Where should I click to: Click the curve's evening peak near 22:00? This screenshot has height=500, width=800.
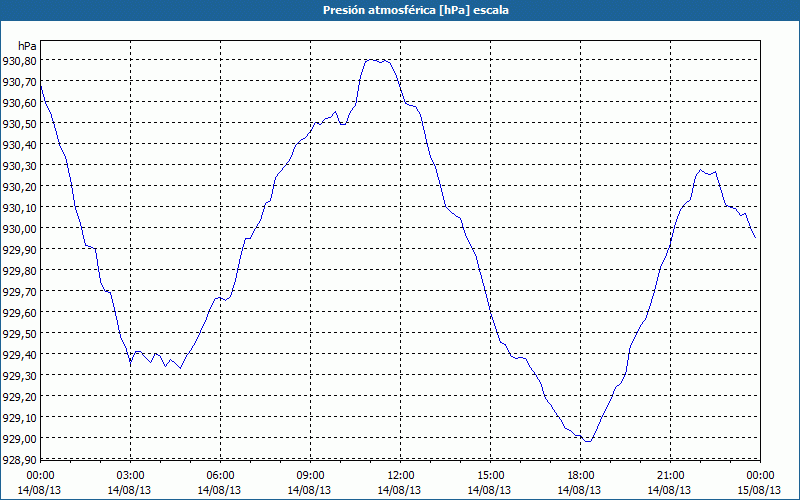[x=700, y=170]
